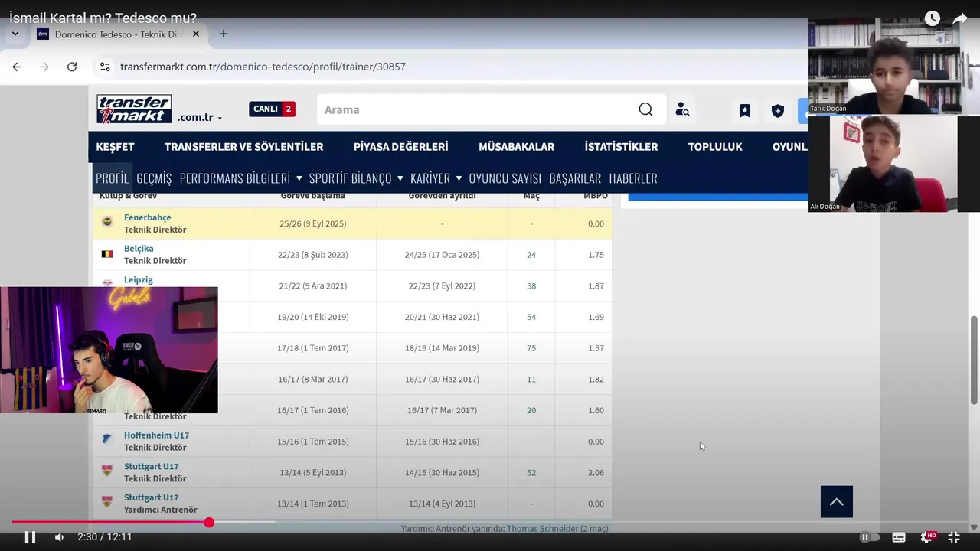Open the Watch later clock icon
The height and width of the screenshot is (551, 980).
932,18
